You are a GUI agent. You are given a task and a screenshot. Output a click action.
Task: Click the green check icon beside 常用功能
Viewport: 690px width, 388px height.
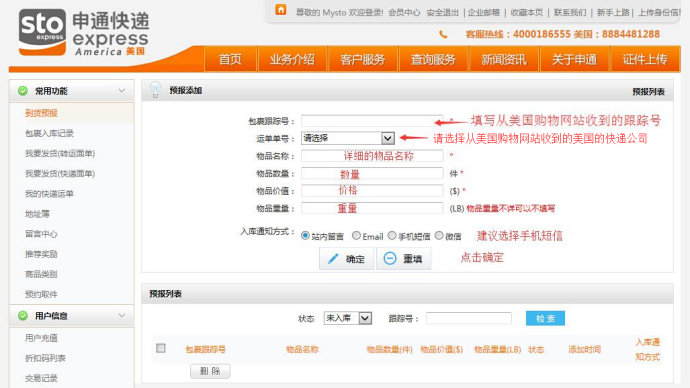click(23, 91)
